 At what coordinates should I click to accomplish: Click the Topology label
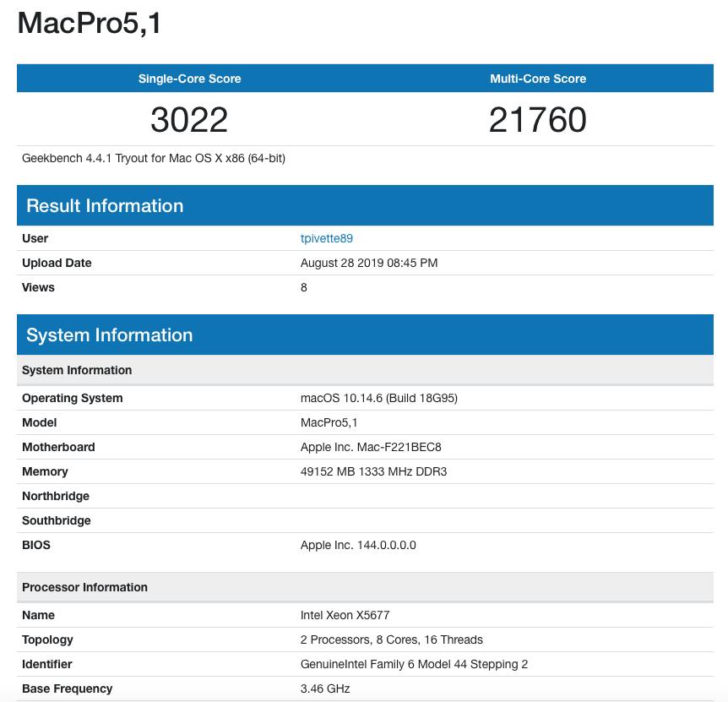tap(47, 640)
